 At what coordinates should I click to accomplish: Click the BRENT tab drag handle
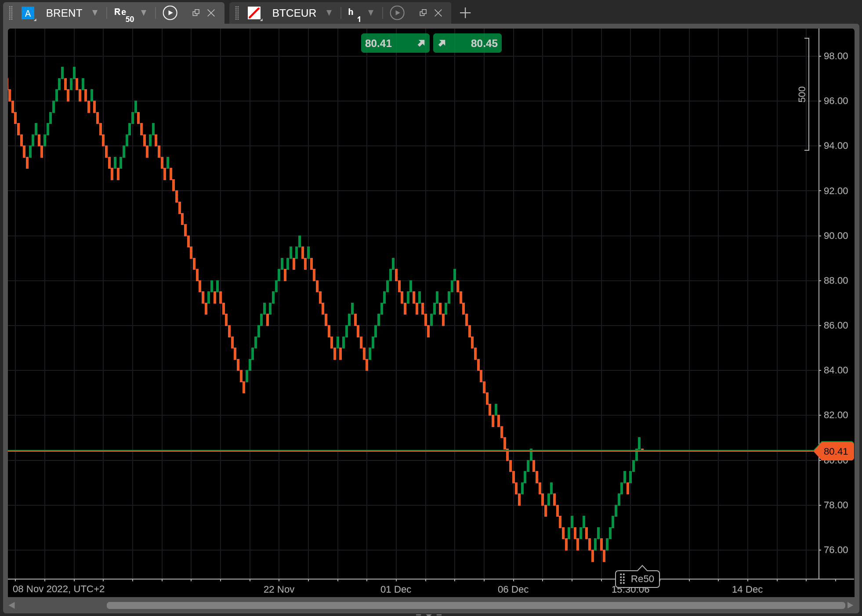tap(11, 13)
